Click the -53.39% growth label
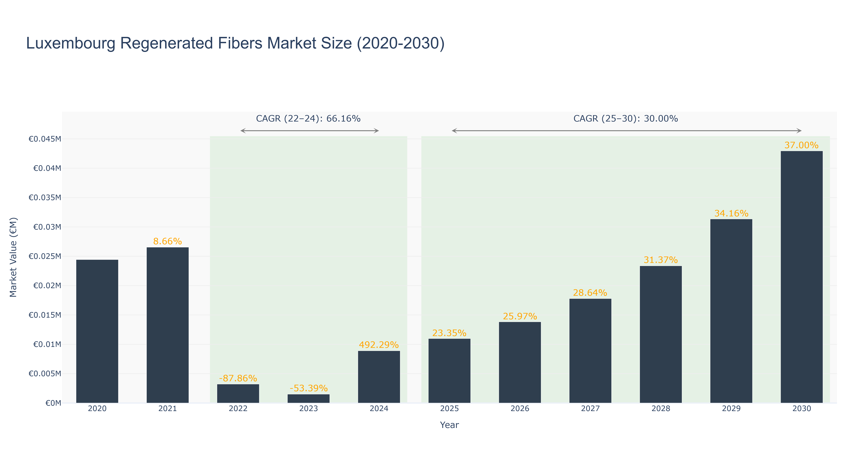Viewport: 868px width, 465px height. [308, 388]
